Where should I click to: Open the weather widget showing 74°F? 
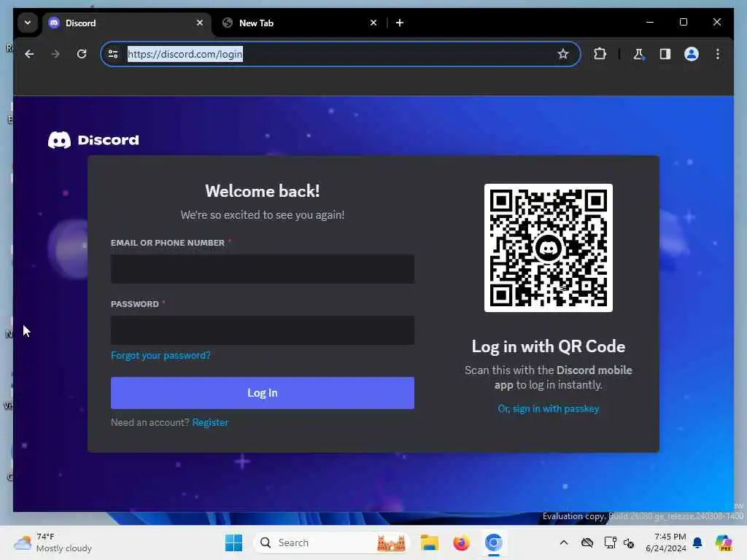[x=53, y=542]
